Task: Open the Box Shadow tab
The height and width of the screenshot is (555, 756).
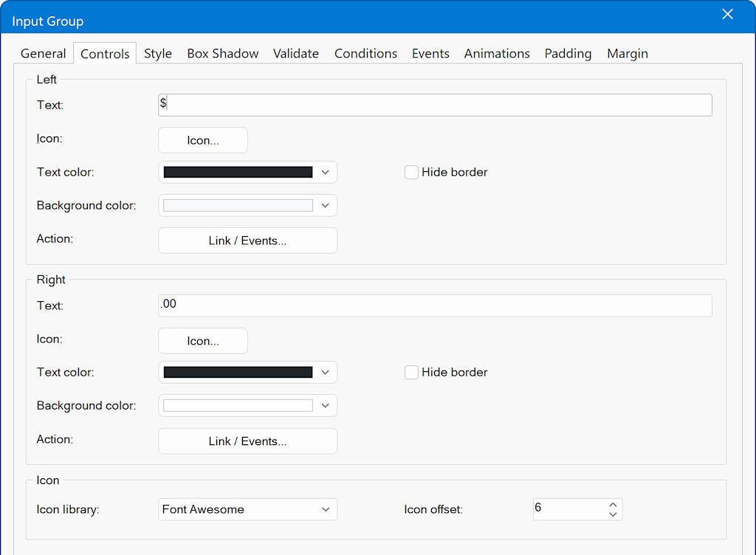Action: 223,54
